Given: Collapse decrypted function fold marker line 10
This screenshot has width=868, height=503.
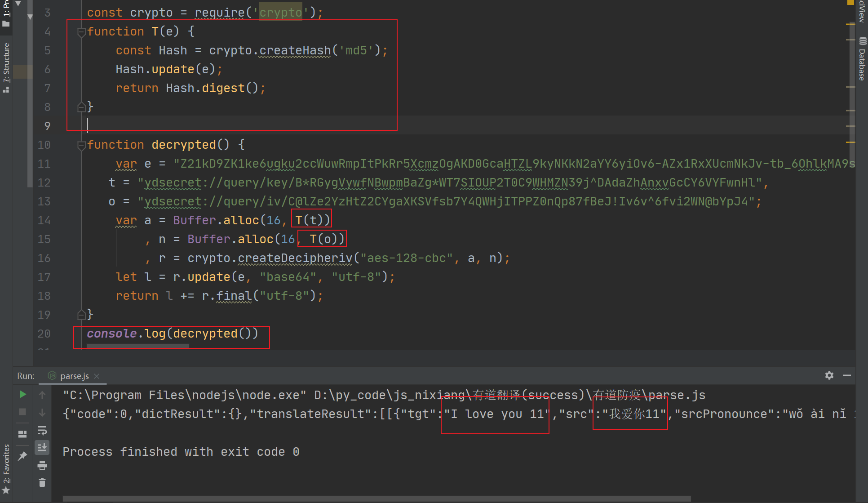Looking at the screenshot, I should click(81, 145).
